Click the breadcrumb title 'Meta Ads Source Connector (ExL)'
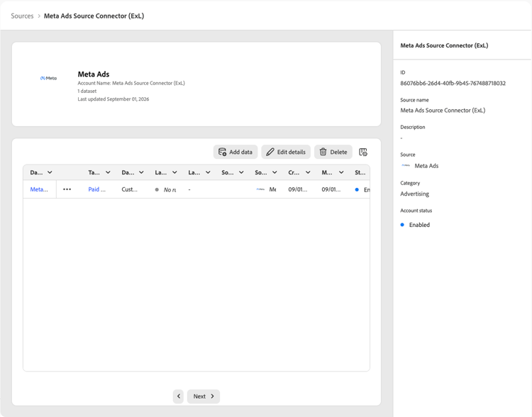Viewport: 532px width, 417px height. (94, 16)
